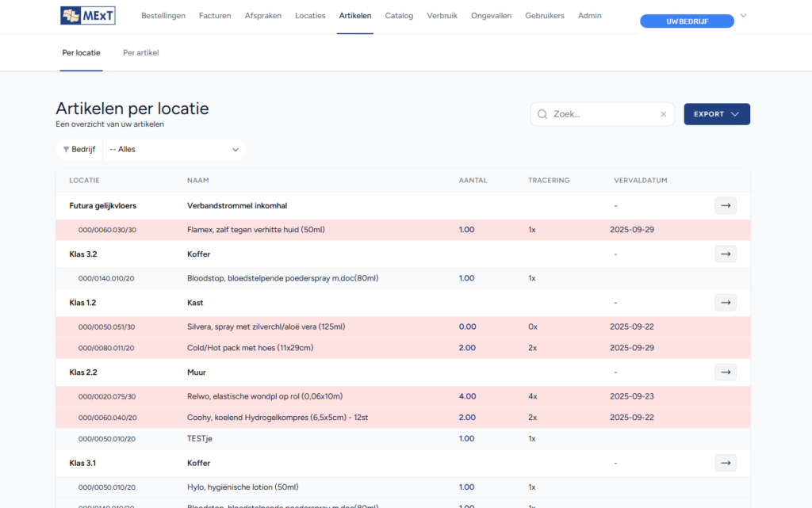Clear search with the X icon
812x508 pixels.
(x=664, y=114)
